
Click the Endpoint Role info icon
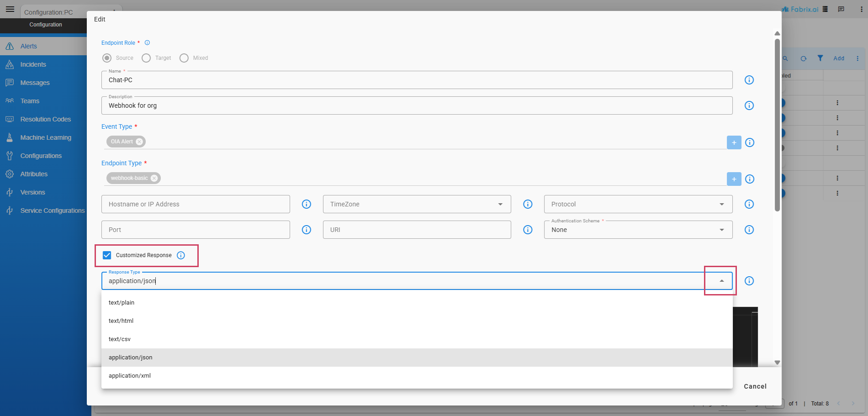coord(147,43)
